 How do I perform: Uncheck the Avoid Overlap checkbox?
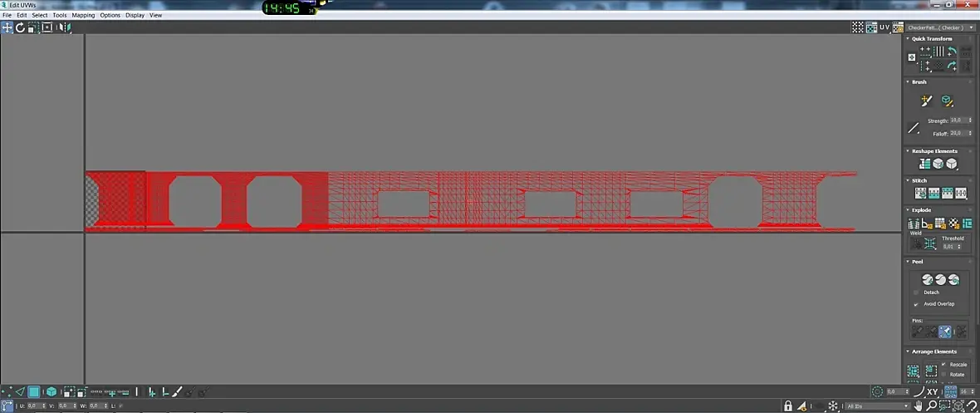916,303
